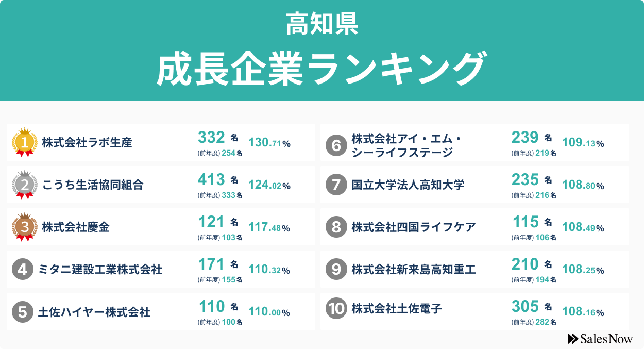
Task: Select こうち生活協同組合 entry
Action: pos(92,185)
